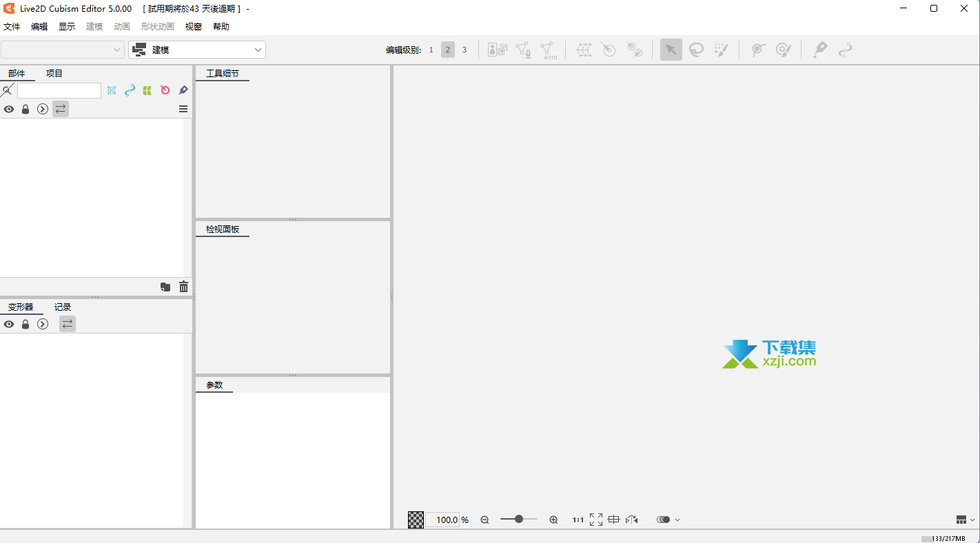
Task: Click the 100.0 zoom percentage field
Action: [442, 520]
